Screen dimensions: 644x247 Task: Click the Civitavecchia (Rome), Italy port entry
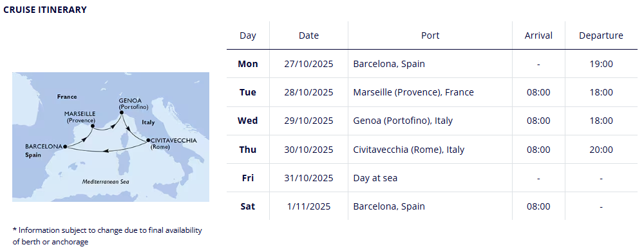pyautogui.click(x=409, y=150)
